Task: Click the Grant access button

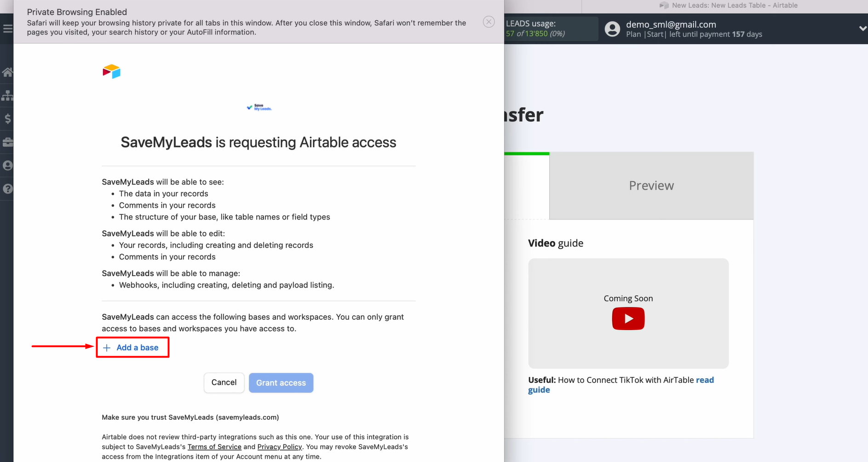Action: point(281,383)
